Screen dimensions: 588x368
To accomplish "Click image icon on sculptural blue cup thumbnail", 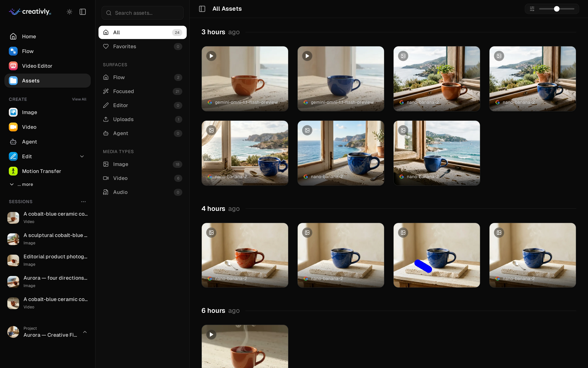I will [x=211, y=130].
